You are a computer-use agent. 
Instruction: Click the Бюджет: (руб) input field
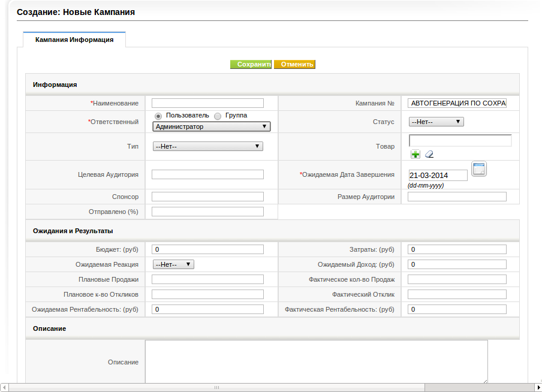pos(207,249)
